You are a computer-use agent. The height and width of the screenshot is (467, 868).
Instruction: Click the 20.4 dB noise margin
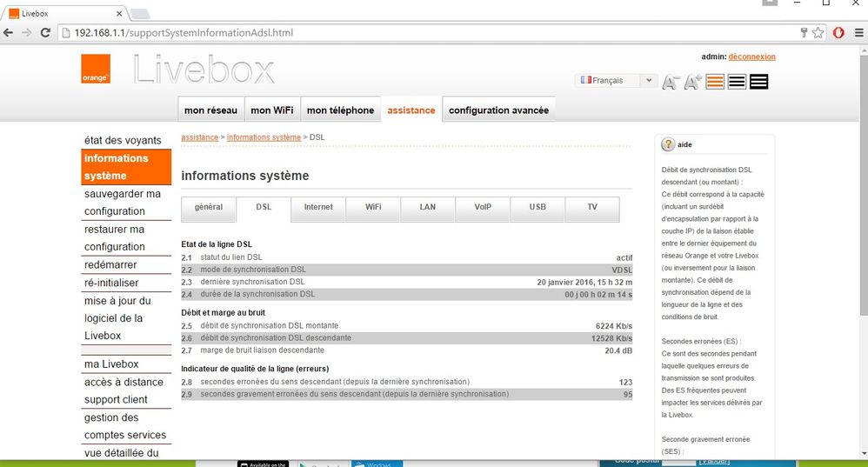[x=618, y=350]
